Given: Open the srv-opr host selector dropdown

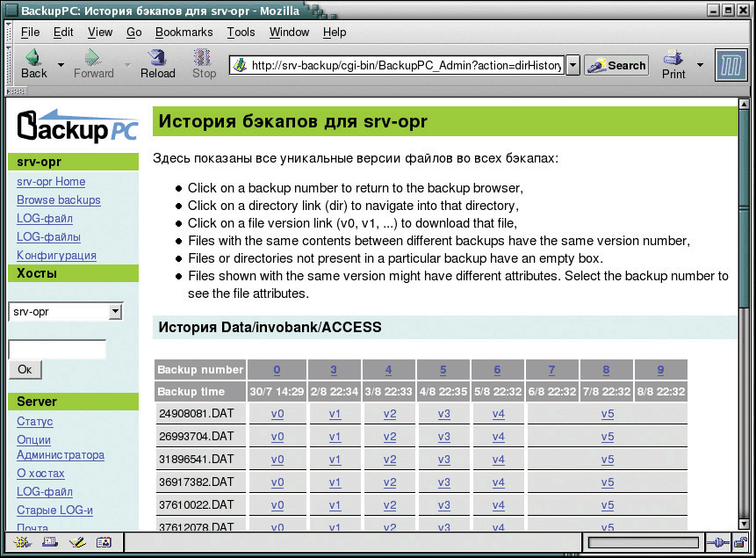Looking at the screenshot, I should pos(115,312).
